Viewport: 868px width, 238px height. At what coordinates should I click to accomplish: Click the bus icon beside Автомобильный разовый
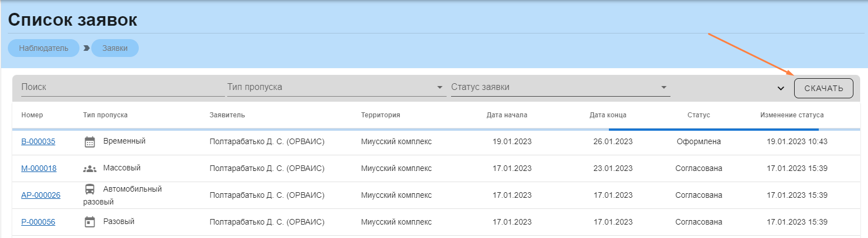pos(90,189)
